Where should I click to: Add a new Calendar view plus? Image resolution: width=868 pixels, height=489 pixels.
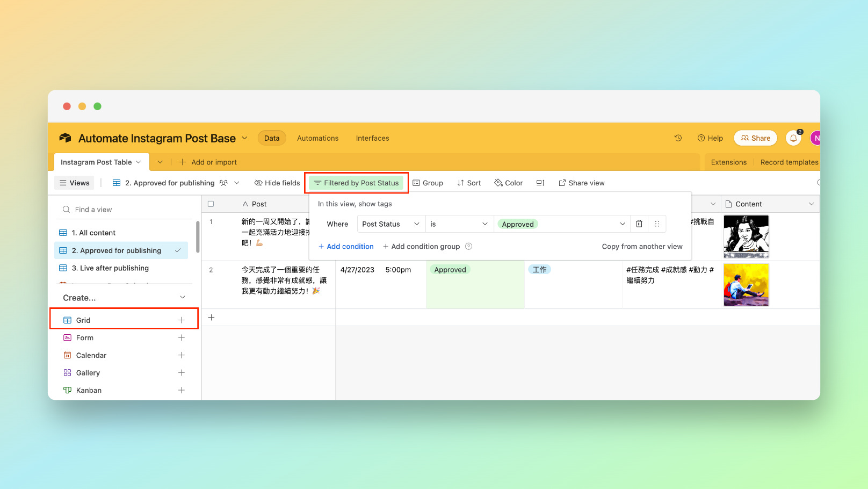click(x=182, y=355)
